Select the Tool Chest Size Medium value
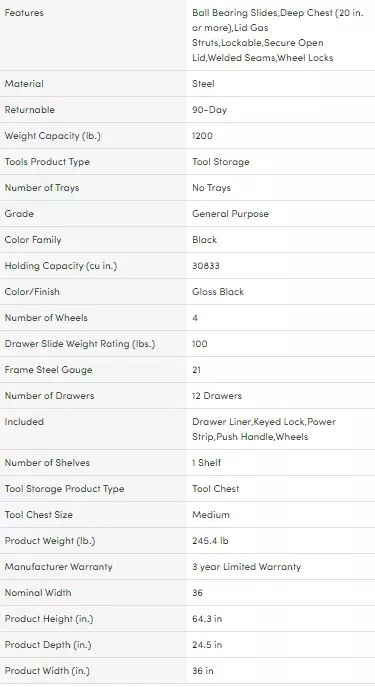The width and height of the screenshot is (375, 687). coord(211,515)
